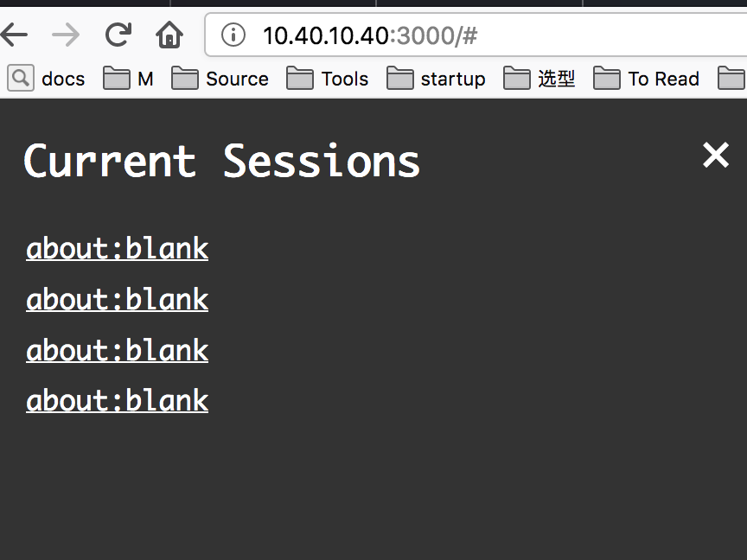
Task: Open the third about:blank session
Action: pos(117,351)
